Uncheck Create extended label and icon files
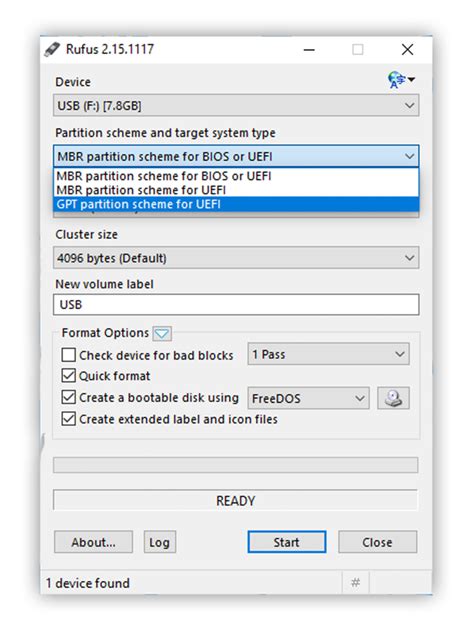474x632 pixels. pyautogui.click(x=69, y=419)
